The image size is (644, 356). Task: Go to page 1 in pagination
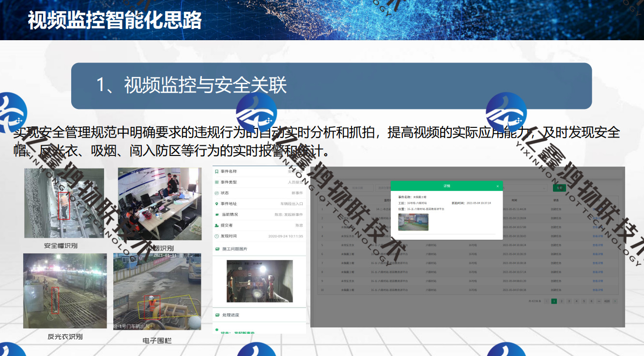pos(554,301)
